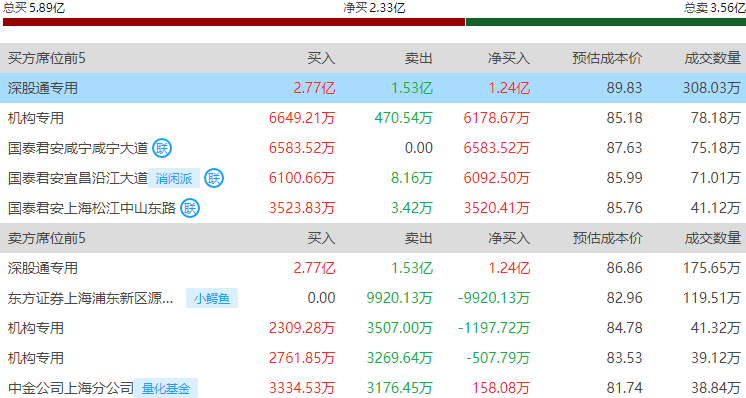Click the 158.08万 net buy value
This screenshot has height=398, width=746.
pos(501,388)
